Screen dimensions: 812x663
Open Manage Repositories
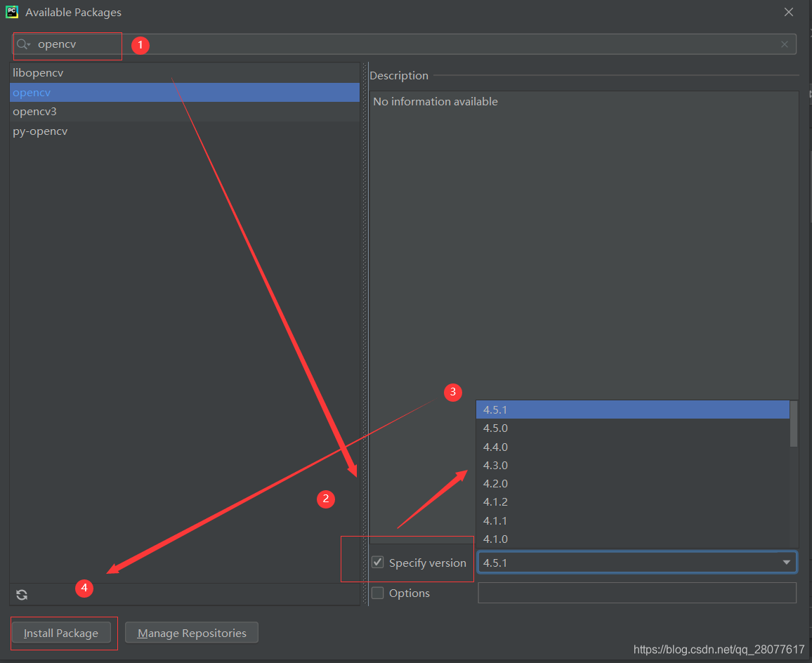[x=192, y=633]
